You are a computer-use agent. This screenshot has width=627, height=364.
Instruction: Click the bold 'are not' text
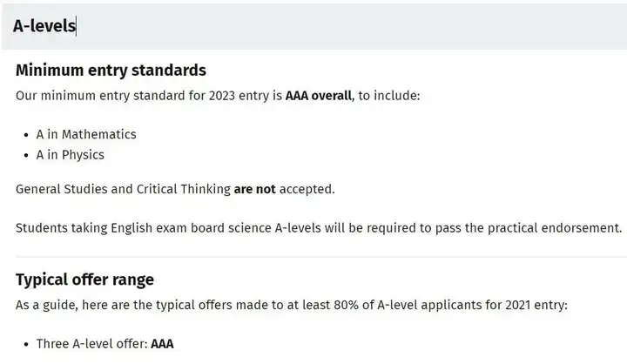(254, 189)
